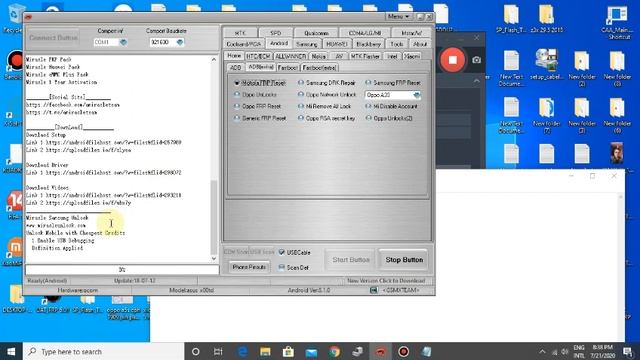Click the taskbar clock and date
Image resolution: width=640 pixels, height=360 pixels.
coord(602,351)
